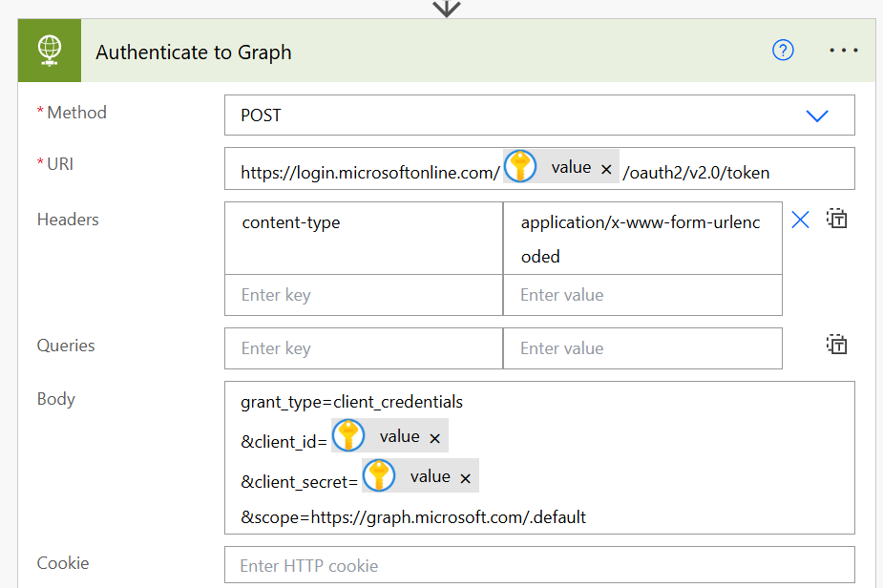Open the action's three-dot options menu
Viewport: 883px width, 588px height.
point(844,52)
